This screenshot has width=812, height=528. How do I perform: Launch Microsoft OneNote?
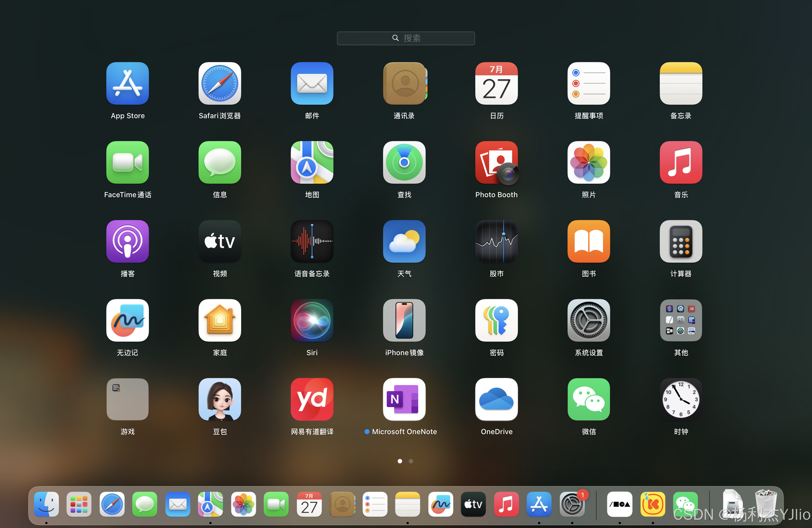[404, 399]
